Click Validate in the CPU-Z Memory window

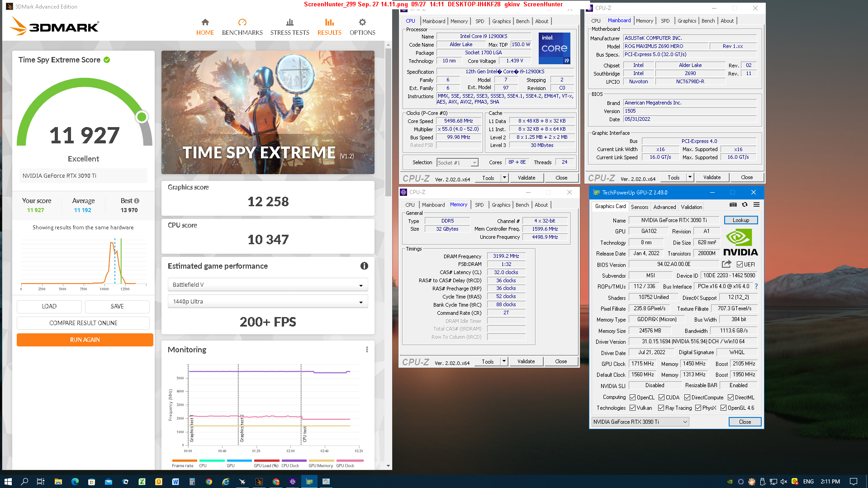coord(526,361)
